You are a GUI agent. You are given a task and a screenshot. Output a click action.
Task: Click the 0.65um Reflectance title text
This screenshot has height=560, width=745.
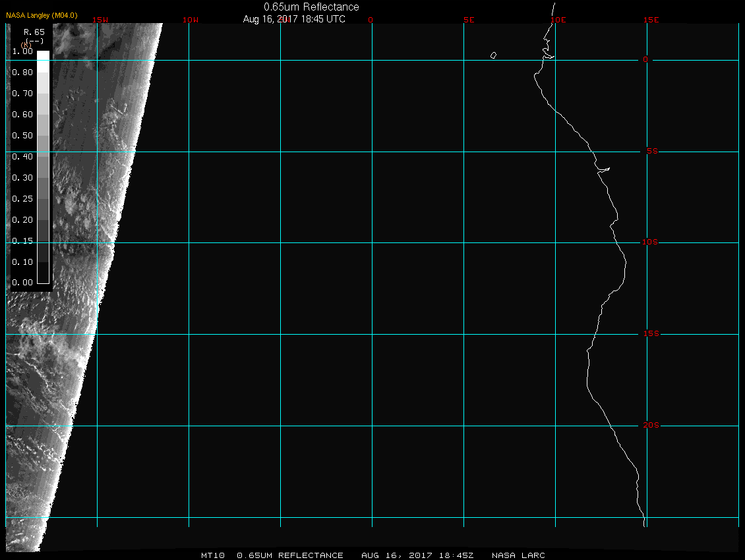pyautogui.click(x=311, y=7)
